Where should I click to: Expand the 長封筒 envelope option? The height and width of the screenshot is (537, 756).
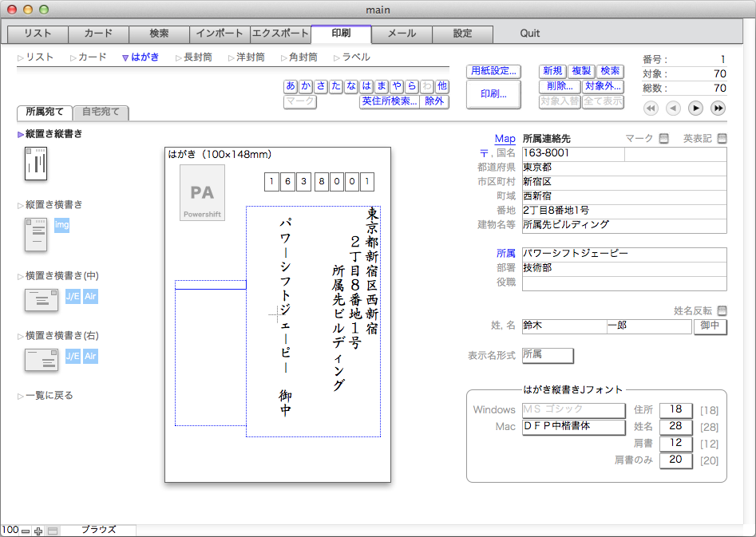click(x=194, y=57)
